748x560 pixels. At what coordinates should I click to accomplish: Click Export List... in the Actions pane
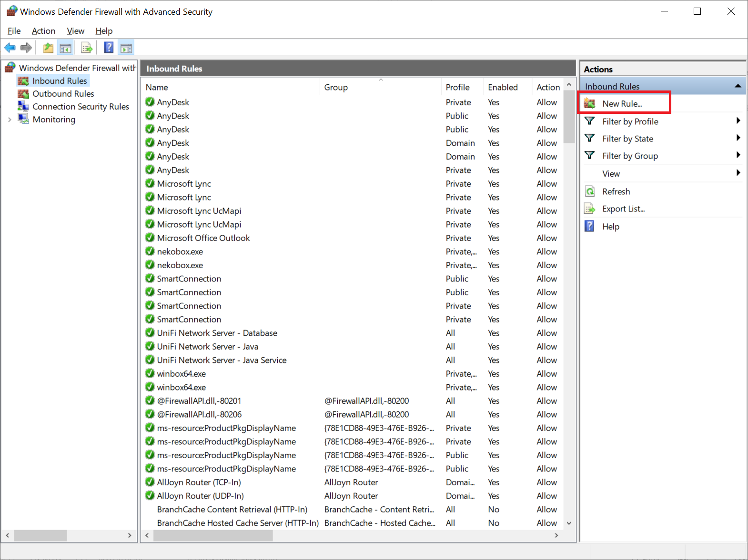click(623, 209)
